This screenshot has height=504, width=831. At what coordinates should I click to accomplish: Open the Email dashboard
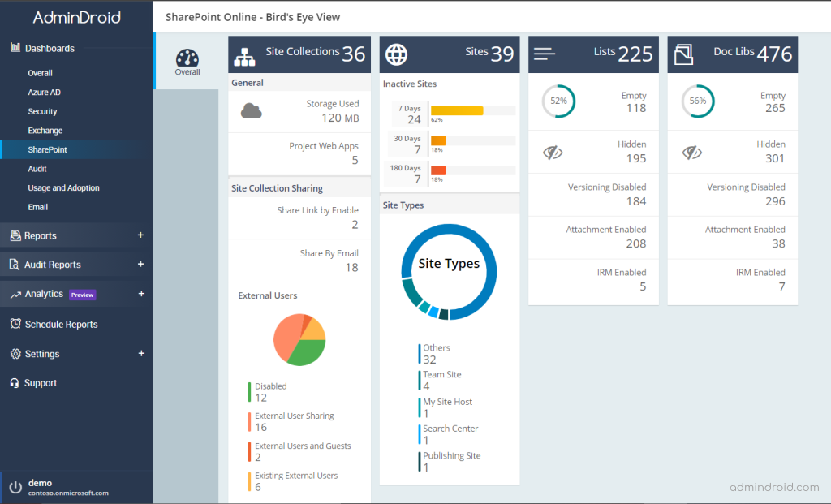click(37, 207)
